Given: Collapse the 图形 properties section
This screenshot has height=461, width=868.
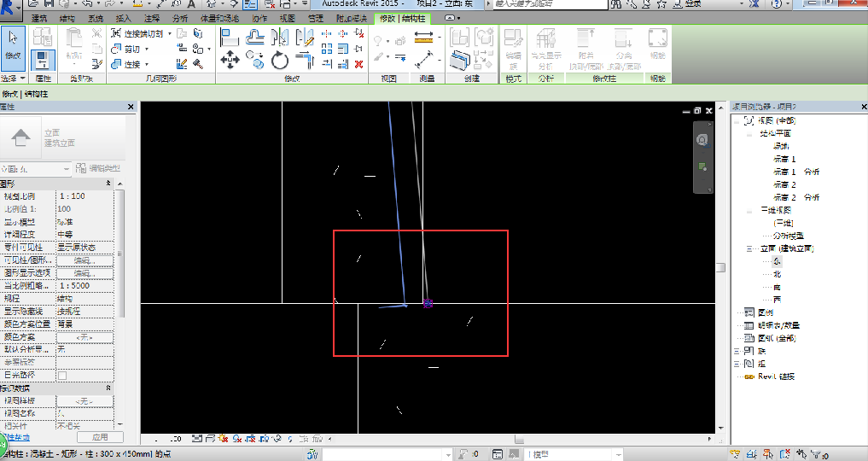Looking at the screenshot, I should point(108,184).
